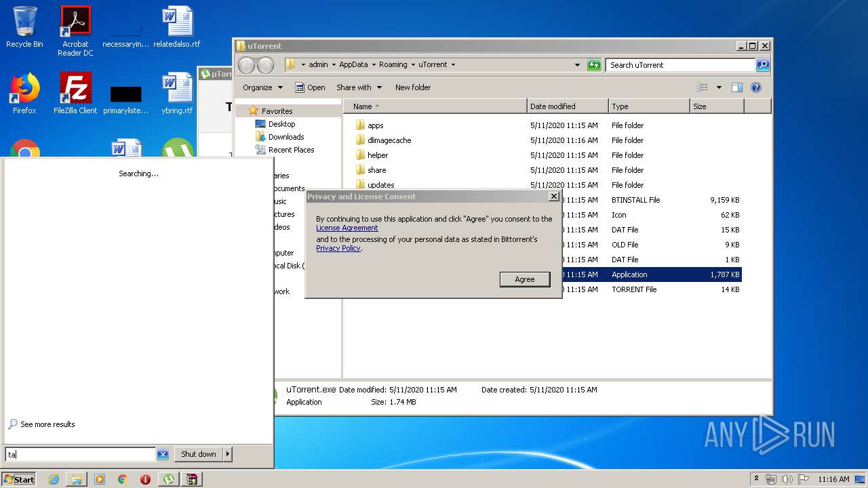The height and width of the screenshot is (488, 868).
Task: Open explorer help question mark
Action: 756,87
